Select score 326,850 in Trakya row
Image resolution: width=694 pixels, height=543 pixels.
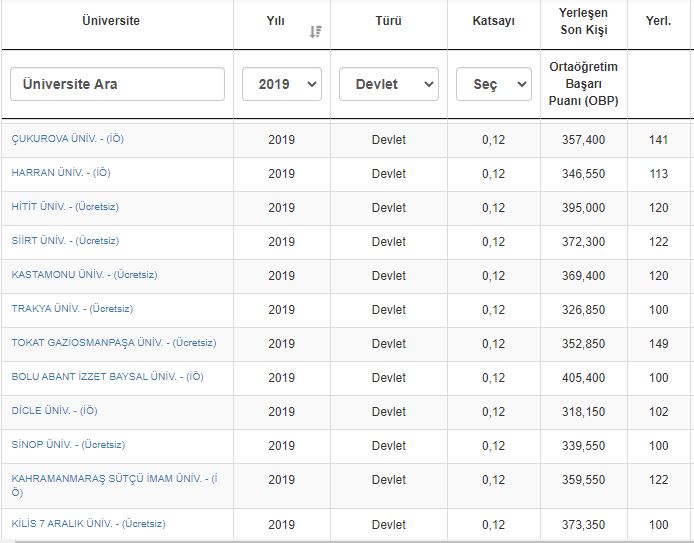pyautogui.click(x=583, y=310)
